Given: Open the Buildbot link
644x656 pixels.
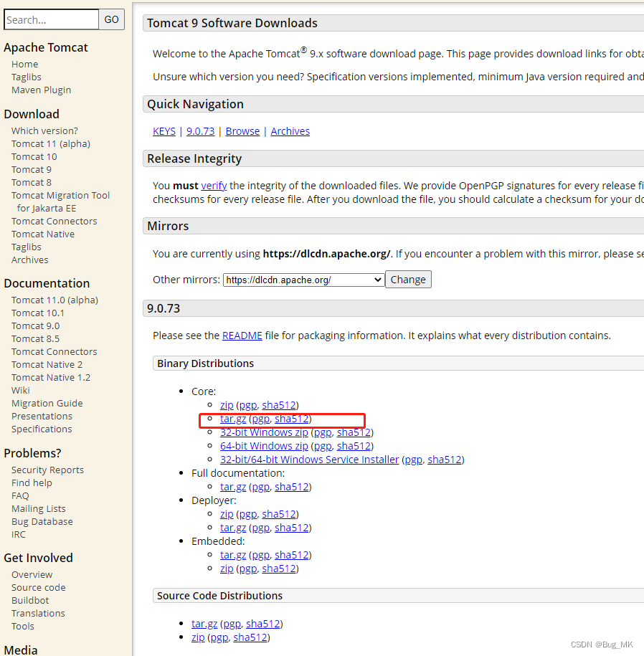Looking at the screenshot, I should coord(30,601).
